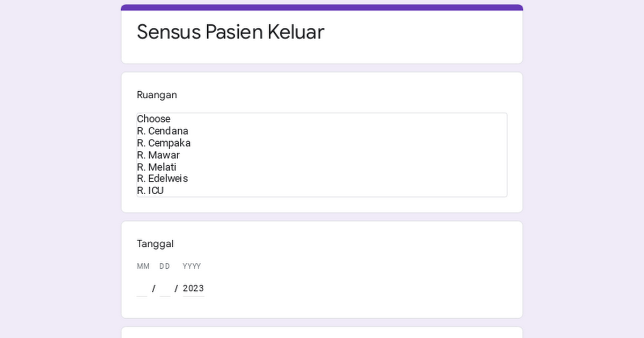Click the slash between day and year
The image size is (644, 338).
pyautogui.click(x=176, y=289)
